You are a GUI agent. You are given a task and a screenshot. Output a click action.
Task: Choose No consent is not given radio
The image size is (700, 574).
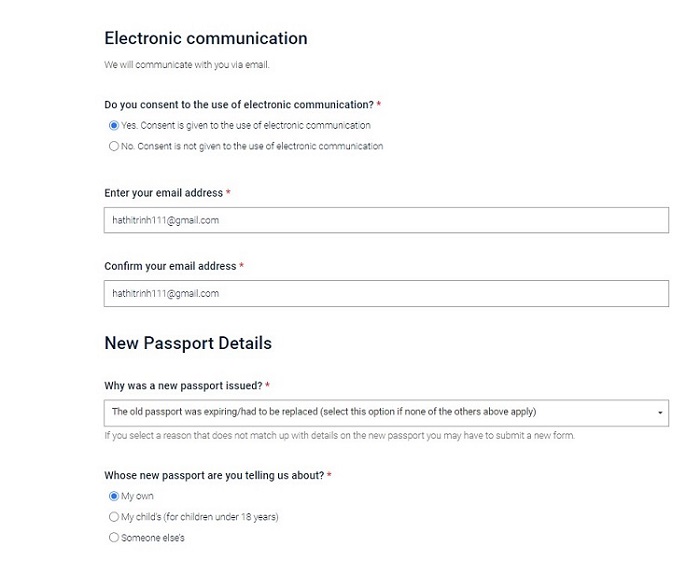point(113,146)
